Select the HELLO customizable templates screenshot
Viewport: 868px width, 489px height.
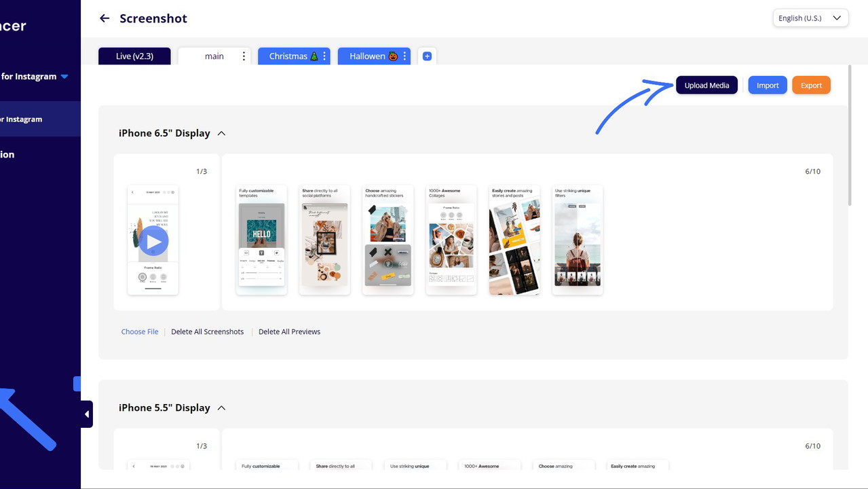[x=261, y=240]
